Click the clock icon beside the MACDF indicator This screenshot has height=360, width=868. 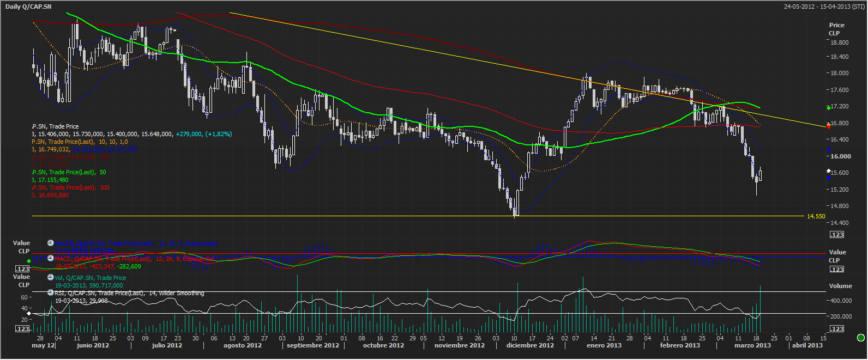tap(51, 243)
